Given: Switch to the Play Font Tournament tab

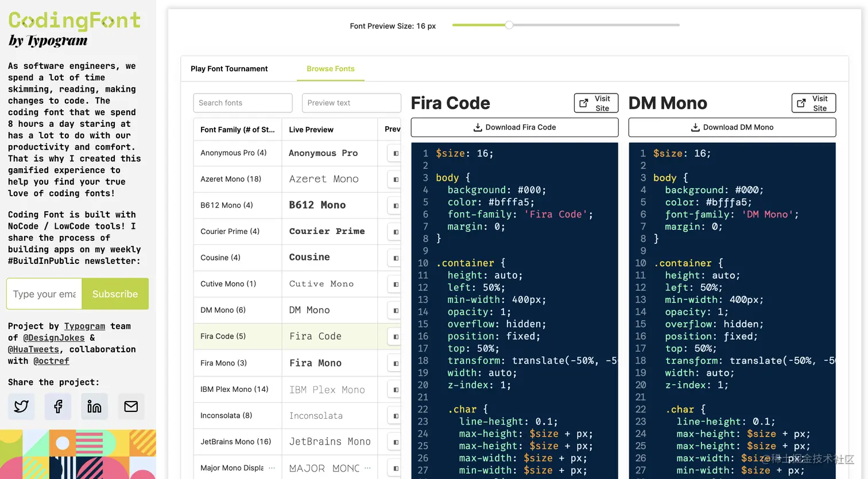Looking at the screenshot, I should pos(229,68).
